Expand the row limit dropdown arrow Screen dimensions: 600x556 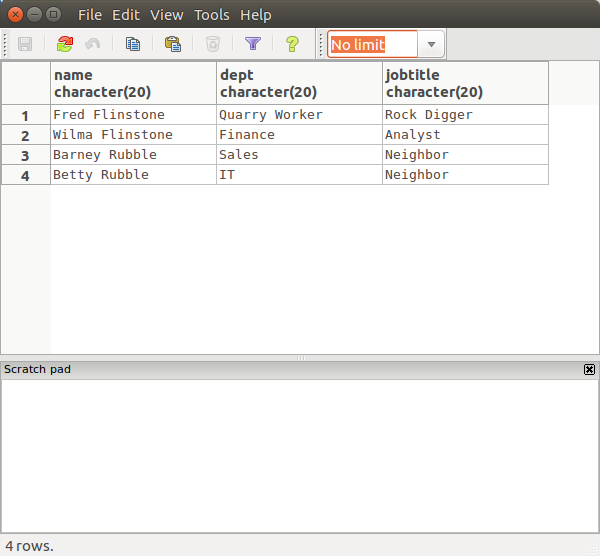pyautogui.click(x=431, y=44)
